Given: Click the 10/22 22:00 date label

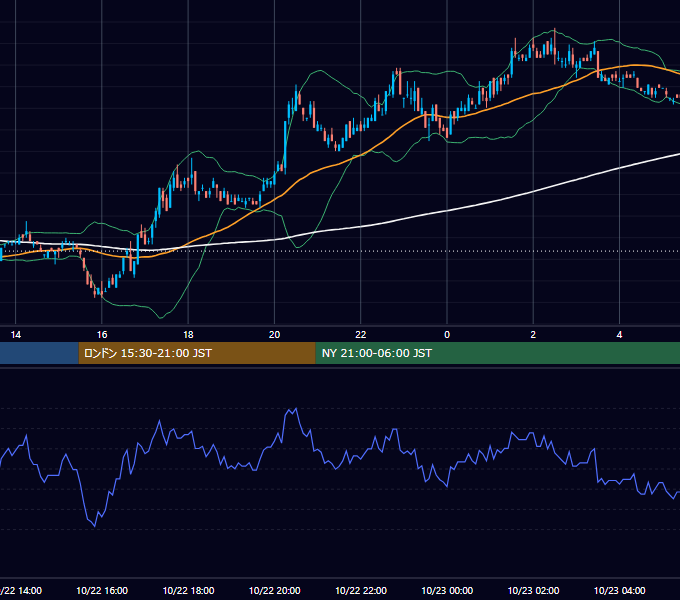Looking at the screenshot, I should click(x=361, y=590).
